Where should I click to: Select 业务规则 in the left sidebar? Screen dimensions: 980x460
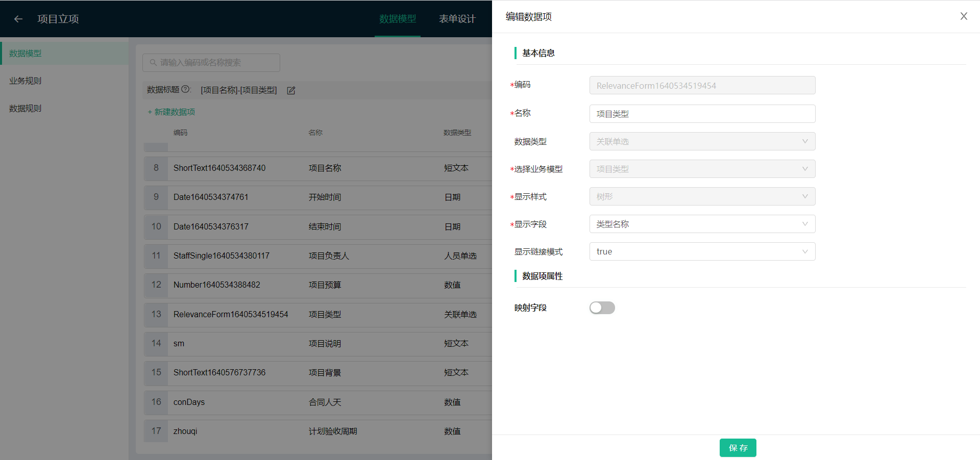64,81
